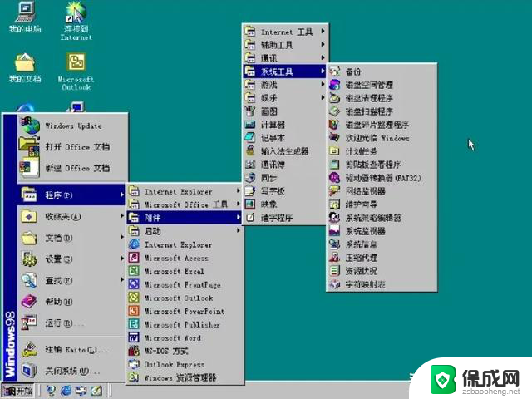Select 输入法生成器 in the Accessories menu
This screenshot has height=399, width=532.
tap(284, 151)
